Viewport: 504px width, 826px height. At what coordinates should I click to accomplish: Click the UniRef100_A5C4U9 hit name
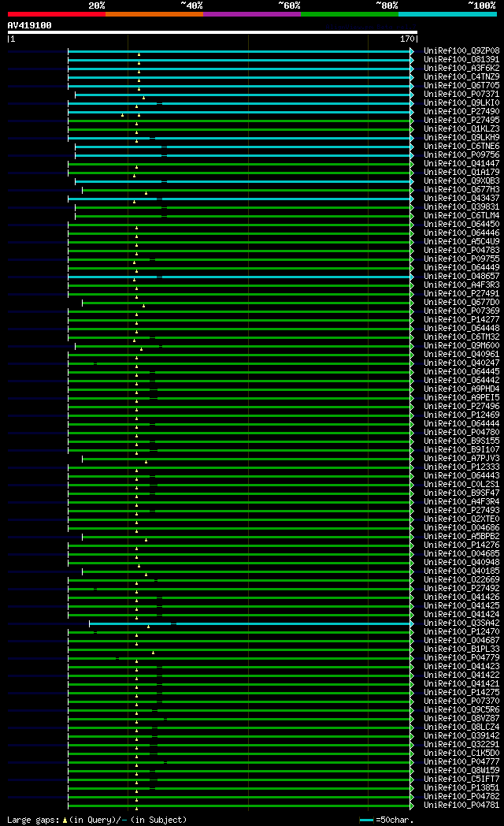(462, 242)
